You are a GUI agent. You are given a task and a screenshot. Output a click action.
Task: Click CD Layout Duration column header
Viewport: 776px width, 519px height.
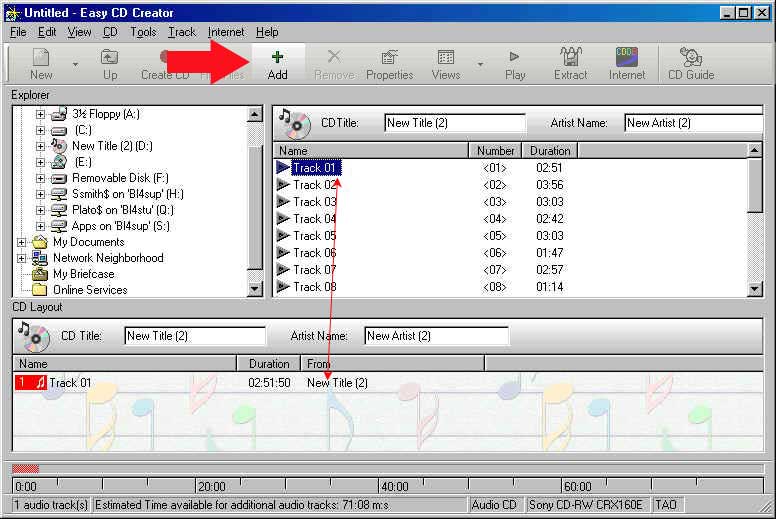click(269, 364)
